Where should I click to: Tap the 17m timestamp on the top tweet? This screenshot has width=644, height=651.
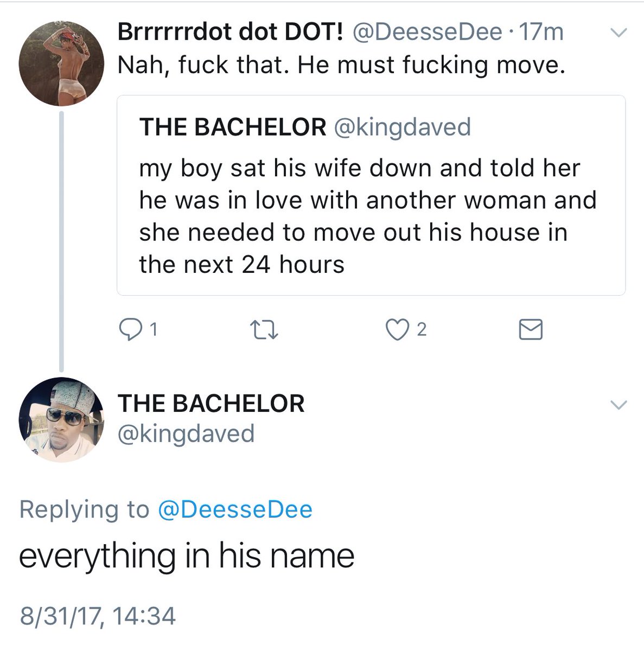[541, 33]
